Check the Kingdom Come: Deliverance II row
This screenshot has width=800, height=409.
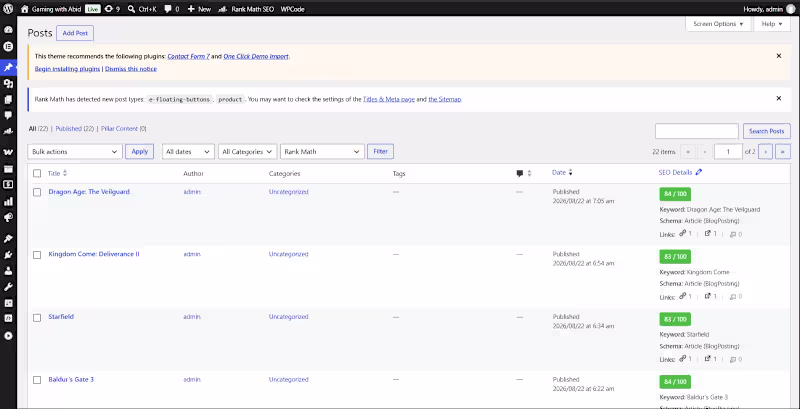[x=37, y=254]
